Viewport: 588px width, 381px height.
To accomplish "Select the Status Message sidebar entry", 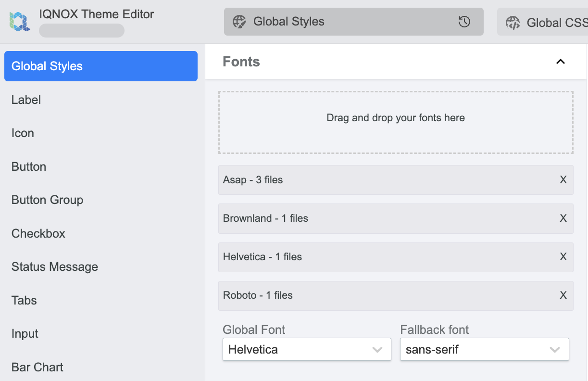I will coord(54,267).
